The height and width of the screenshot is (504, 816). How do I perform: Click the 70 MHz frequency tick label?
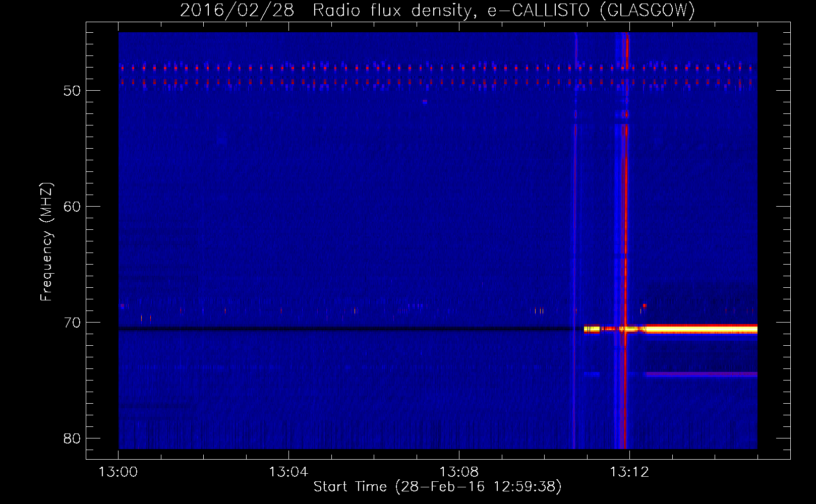(72, 323)
